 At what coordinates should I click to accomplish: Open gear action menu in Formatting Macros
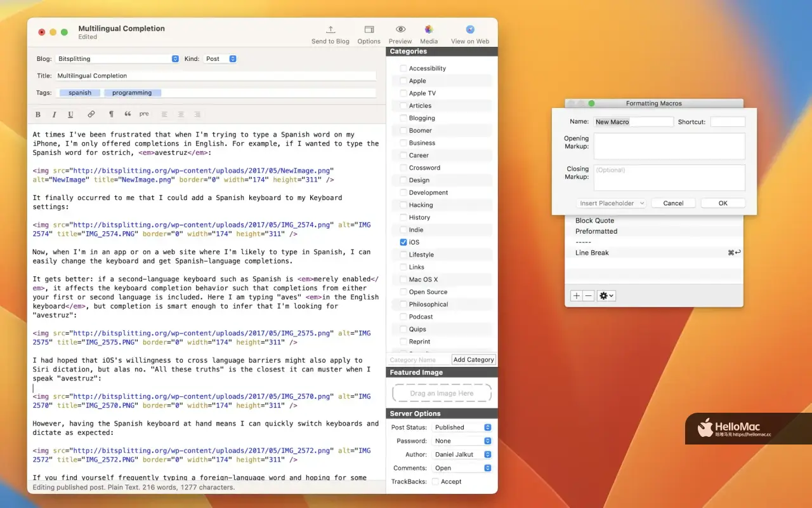click(606, 296)
